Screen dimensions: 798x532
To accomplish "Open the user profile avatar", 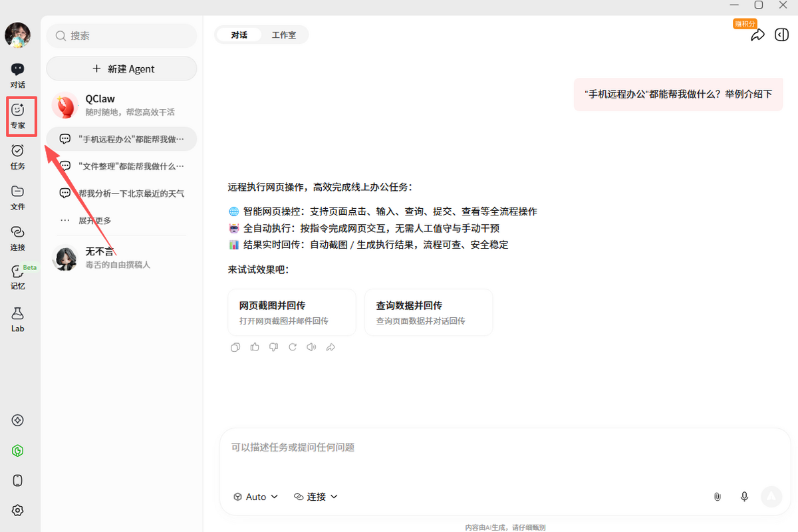I will pyautogui.click(x=18, y=35).
